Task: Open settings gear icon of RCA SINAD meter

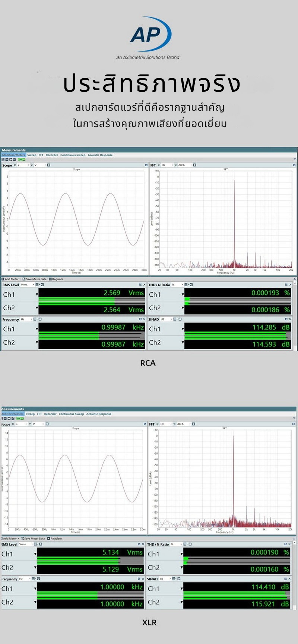Action: pos(180,319)
